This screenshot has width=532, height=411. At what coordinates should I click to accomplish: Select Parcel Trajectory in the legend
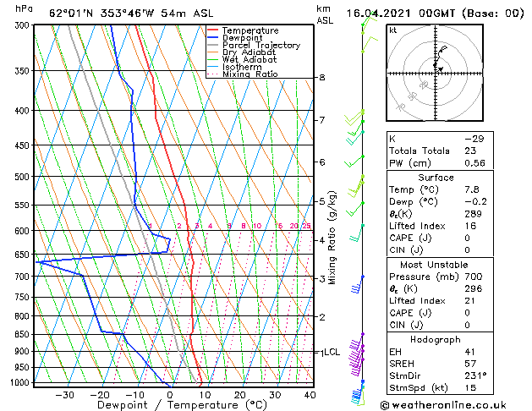(x=261, y=45)
